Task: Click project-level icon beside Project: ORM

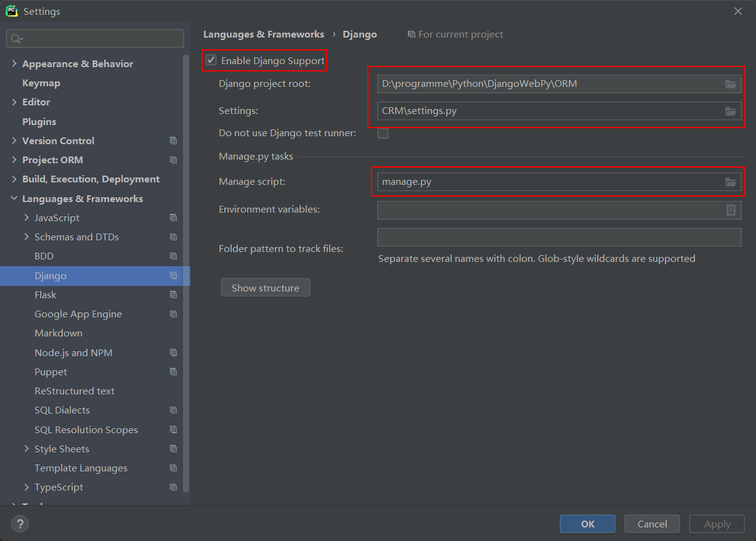Action: [x=173, y=160]
